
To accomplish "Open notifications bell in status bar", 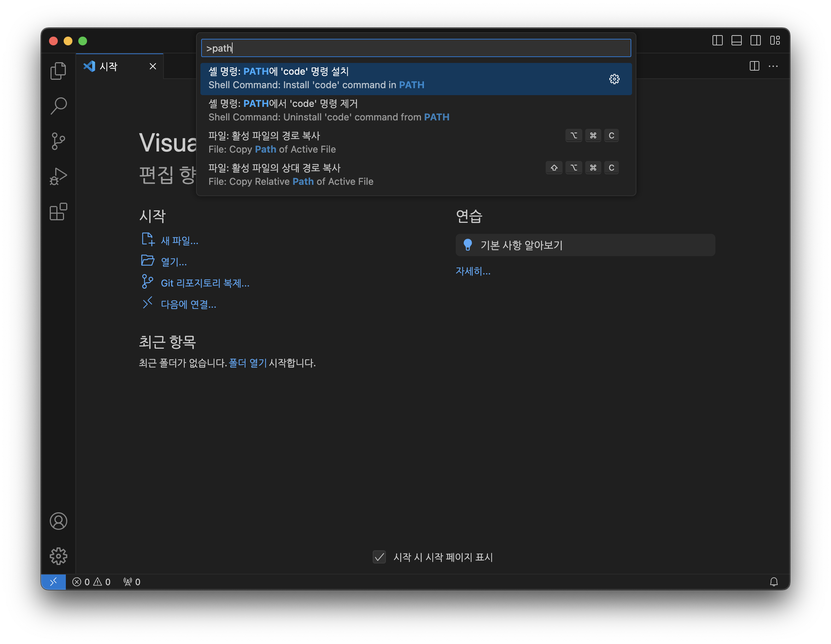I will click(x=774, y=581).
